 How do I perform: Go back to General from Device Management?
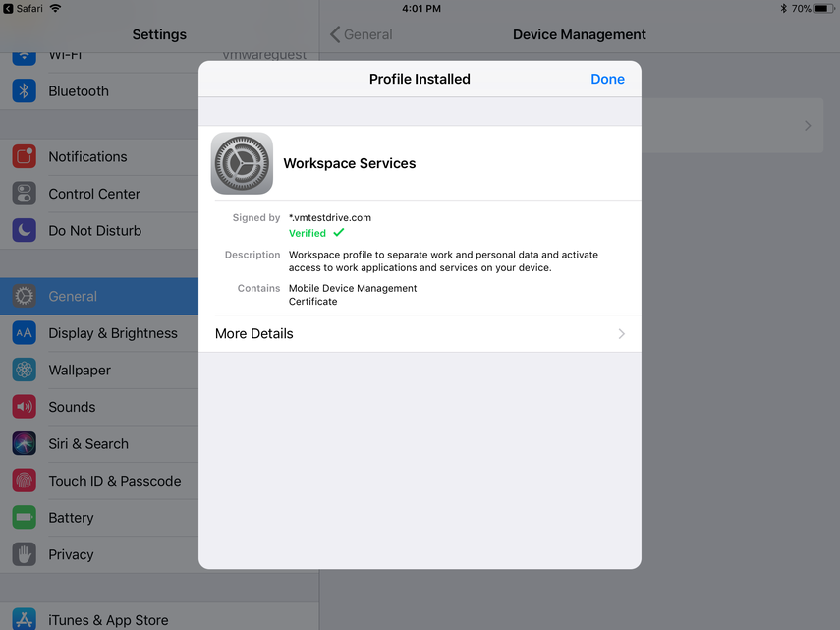click(362, 34)
